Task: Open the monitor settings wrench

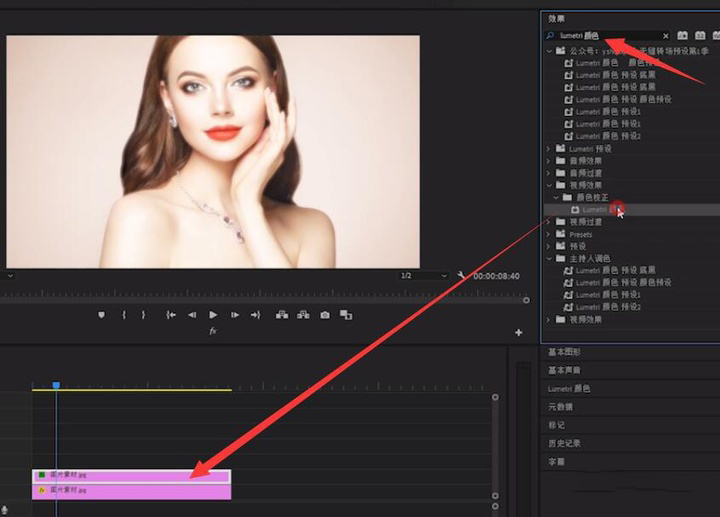Action: click(x=461, y=275)
